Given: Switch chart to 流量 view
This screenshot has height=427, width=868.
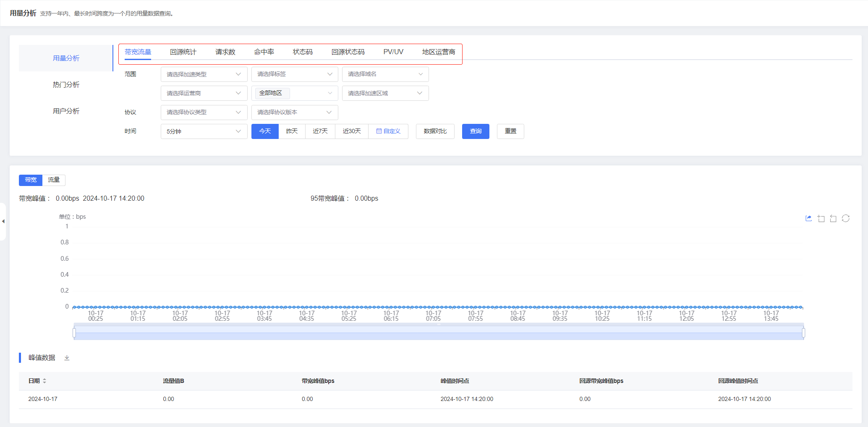Looking at the screenshot, I should 54,180.
